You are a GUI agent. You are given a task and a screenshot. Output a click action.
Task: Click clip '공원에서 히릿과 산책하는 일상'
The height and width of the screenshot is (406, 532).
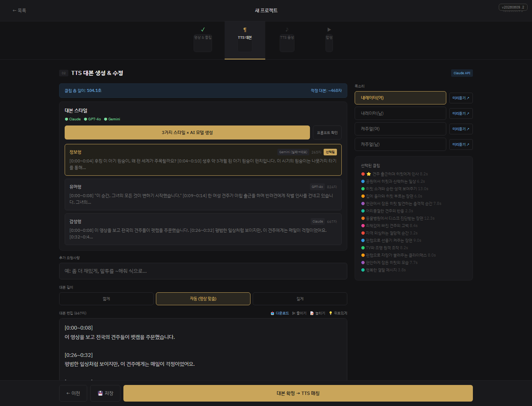[393, 181]
